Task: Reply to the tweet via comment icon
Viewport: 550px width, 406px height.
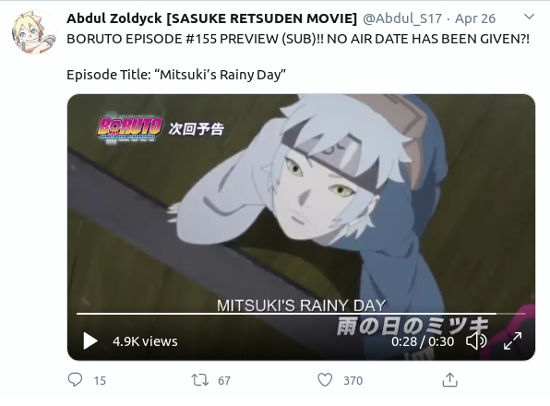Action: (x=75, y=380)
